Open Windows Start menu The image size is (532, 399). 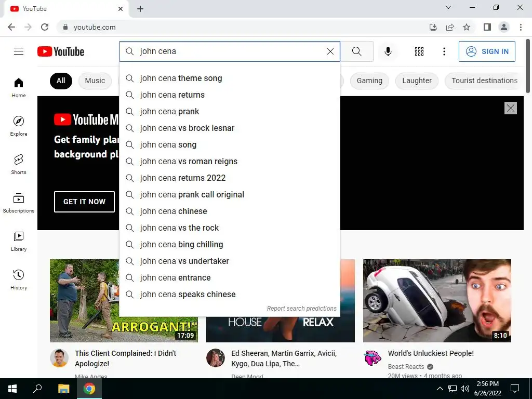point(12,389)
